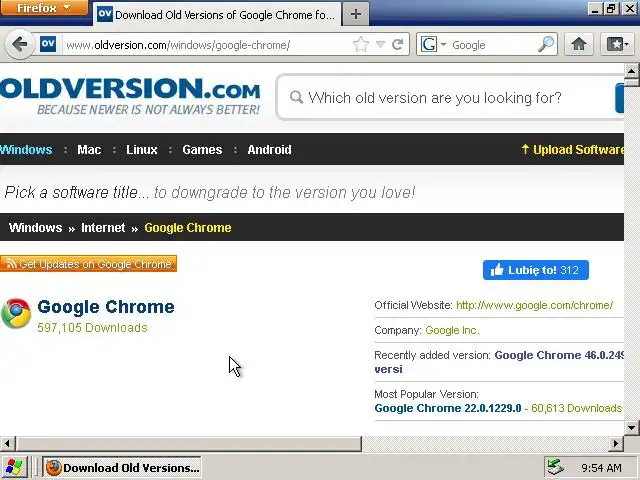
Task: Focus the oldversion.com URL address field
Action: (207, 44)
